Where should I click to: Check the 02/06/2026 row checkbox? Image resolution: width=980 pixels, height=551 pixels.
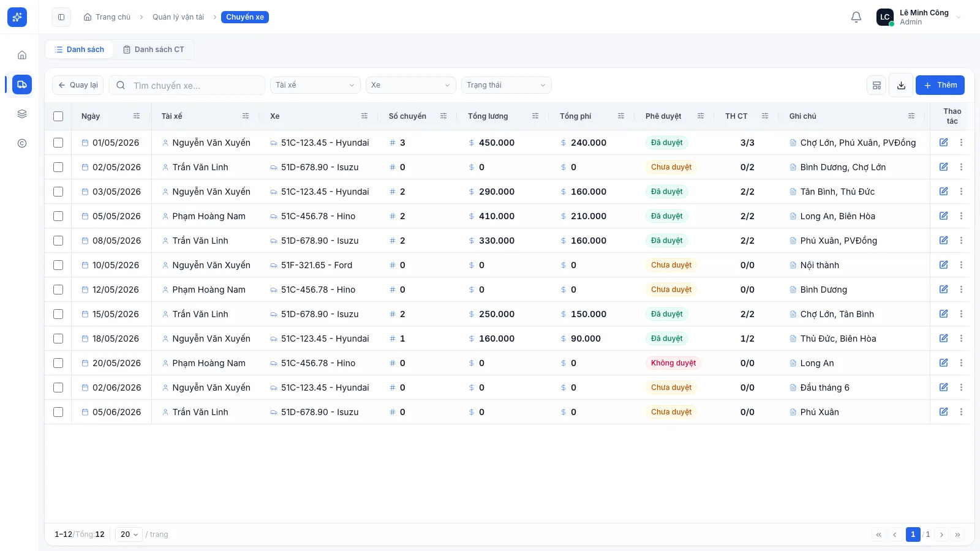click(x=58, y=388)
